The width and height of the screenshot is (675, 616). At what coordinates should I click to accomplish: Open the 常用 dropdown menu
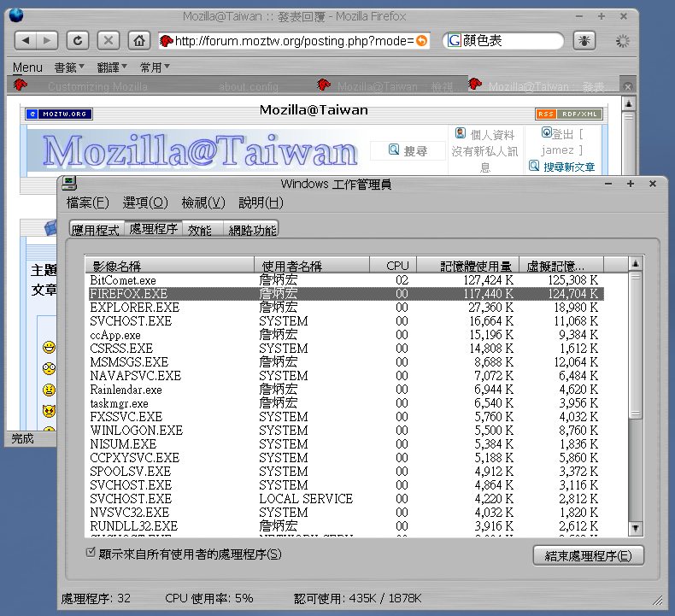155,67
